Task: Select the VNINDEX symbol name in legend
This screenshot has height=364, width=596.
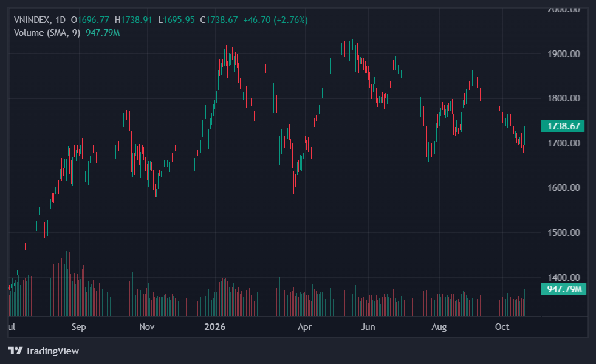Action: [32, 20]
